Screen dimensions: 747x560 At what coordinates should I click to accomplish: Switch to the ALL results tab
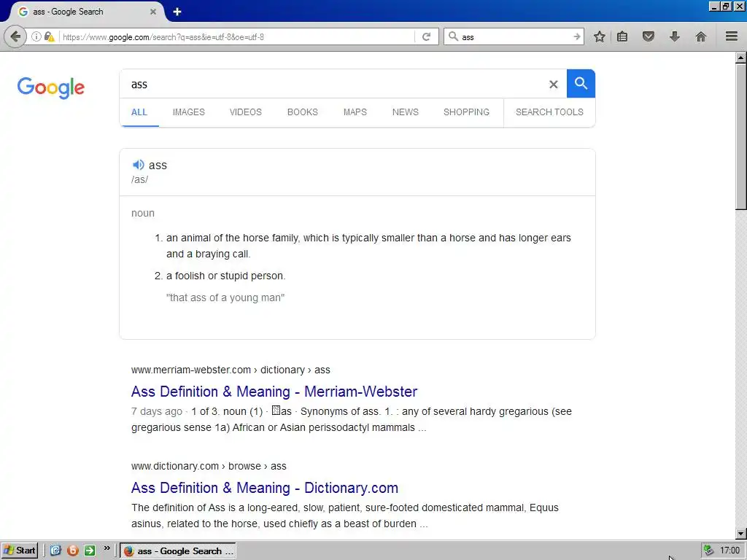pyautogui.click(x=139, y=112)
